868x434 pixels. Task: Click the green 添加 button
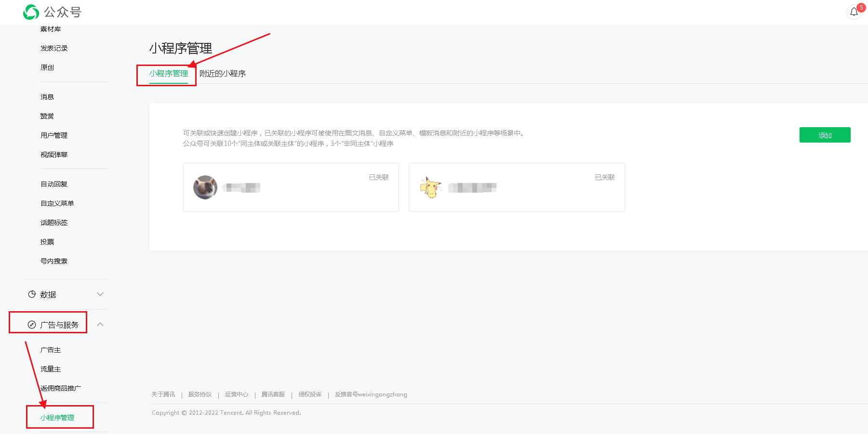825,135
